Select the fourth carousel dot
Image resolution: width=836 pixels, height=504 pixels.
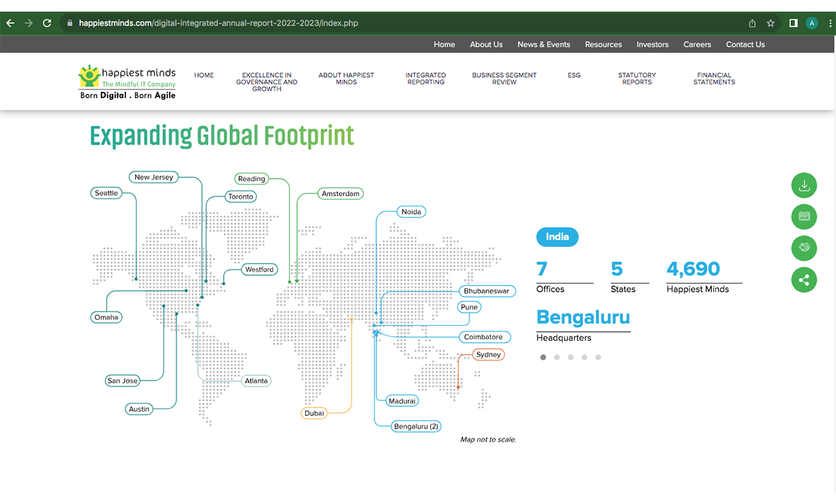(x=585, y=357)
